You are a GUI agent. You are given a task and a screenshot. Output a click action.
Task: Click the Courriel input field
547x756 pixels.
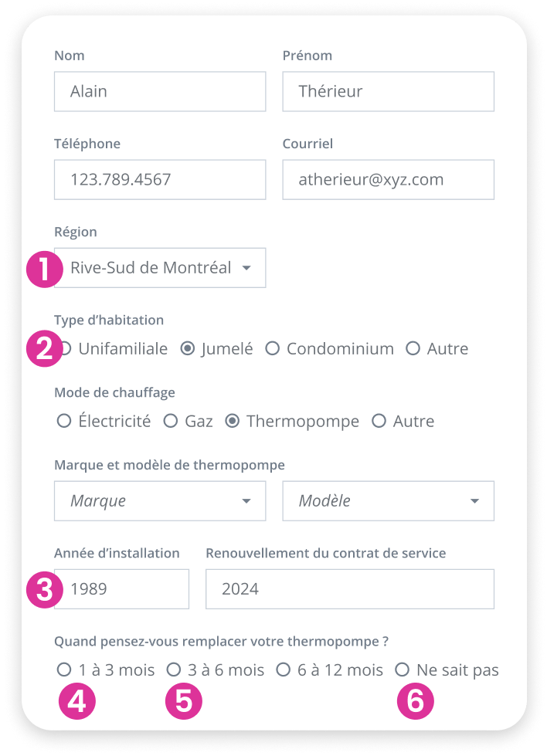click(388, 179)
